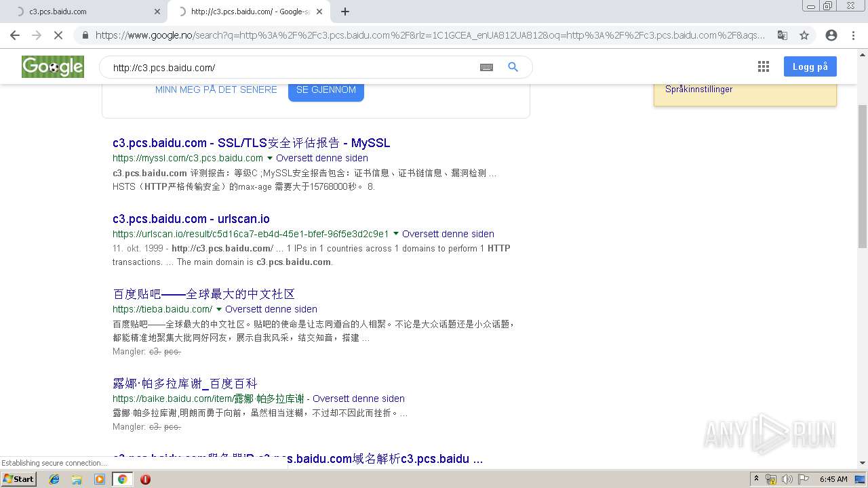The width and height of the screenshot is (868, 488).
Task: Open the MySSL SSL/TLS result title
Action: [x=252, y=143]
